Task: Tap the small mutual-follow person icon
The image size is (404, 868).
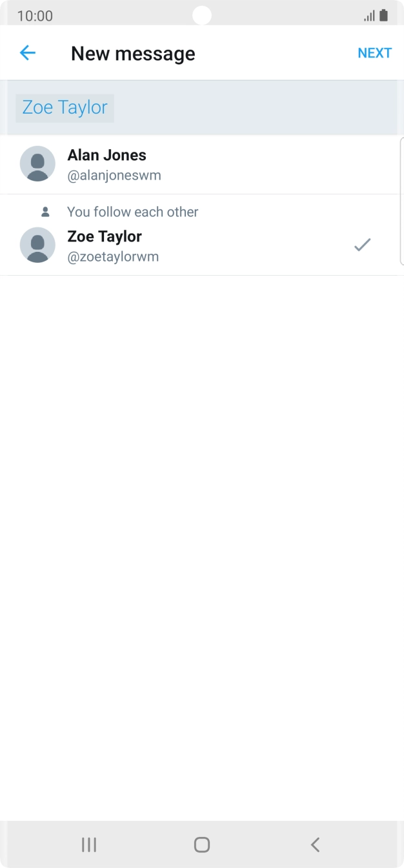Action: pyautogui.click(x=45, y=212)
